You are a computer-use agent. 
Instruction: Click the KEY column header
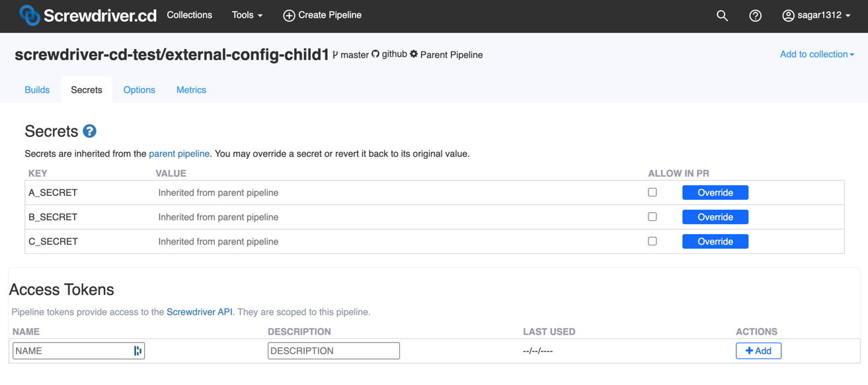(x=38, y=173)
